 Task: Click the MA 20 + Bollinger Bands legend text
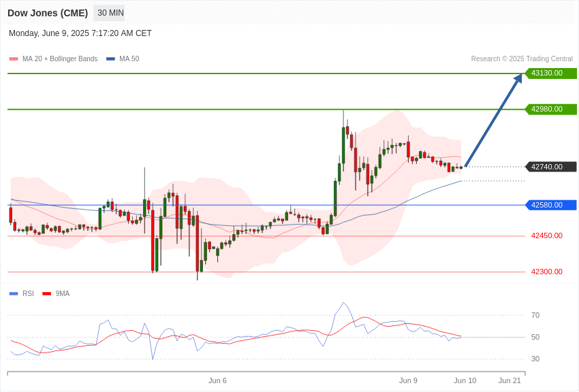[60, 59]
